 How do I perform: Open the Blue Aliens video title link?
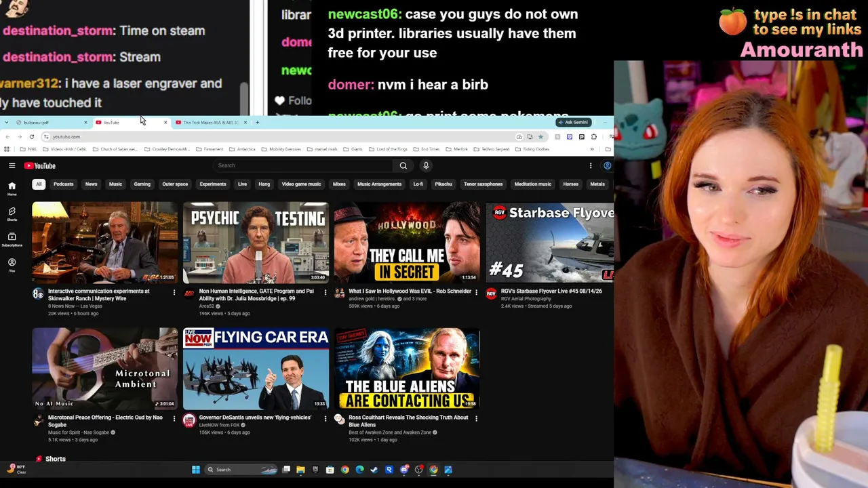point(408,421)
